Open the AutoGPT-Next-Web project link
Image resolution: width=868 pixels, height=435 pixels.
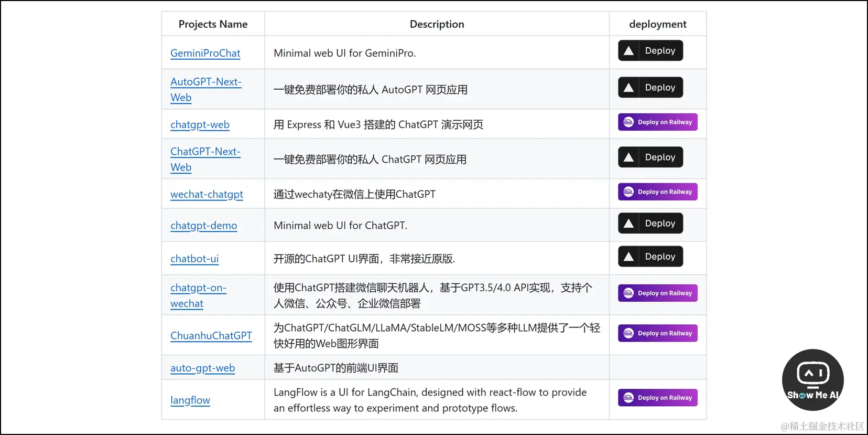click(x=206, y=89)
